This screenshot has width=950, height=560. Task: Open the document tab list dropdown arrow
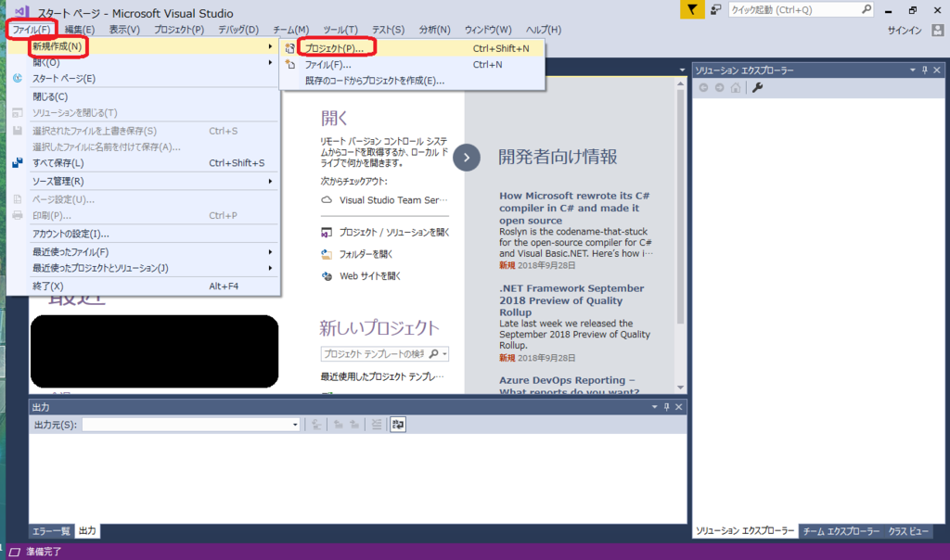coord(682,70)
